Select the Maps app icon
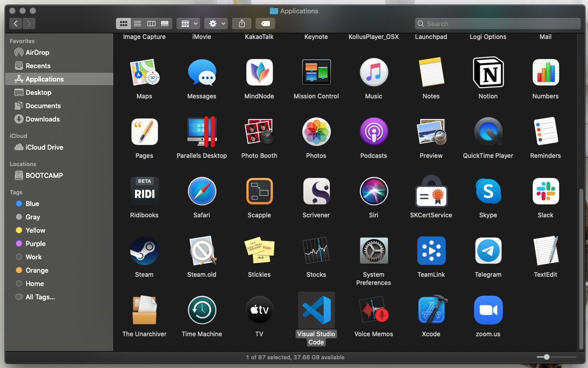The height and width of the screenshot is (368, 588). coord(144,72)
